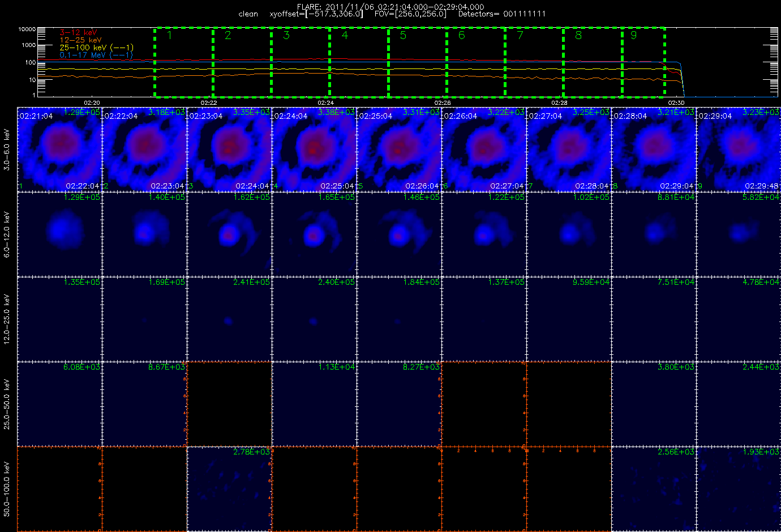
Task: Choose the 25.0-50.0 keV image labeled 8.27E+03
Action: point(399,404)
